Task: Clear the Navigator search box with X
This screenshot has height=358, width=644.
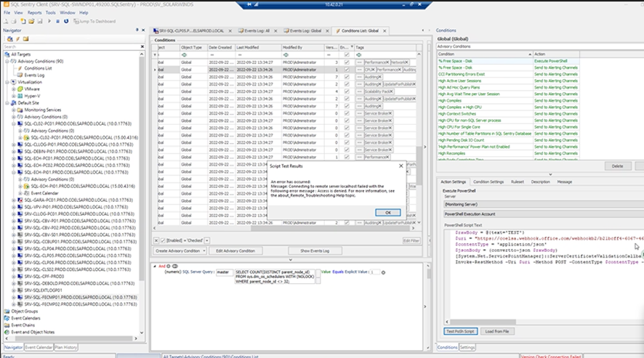Action: coord(141,46)
